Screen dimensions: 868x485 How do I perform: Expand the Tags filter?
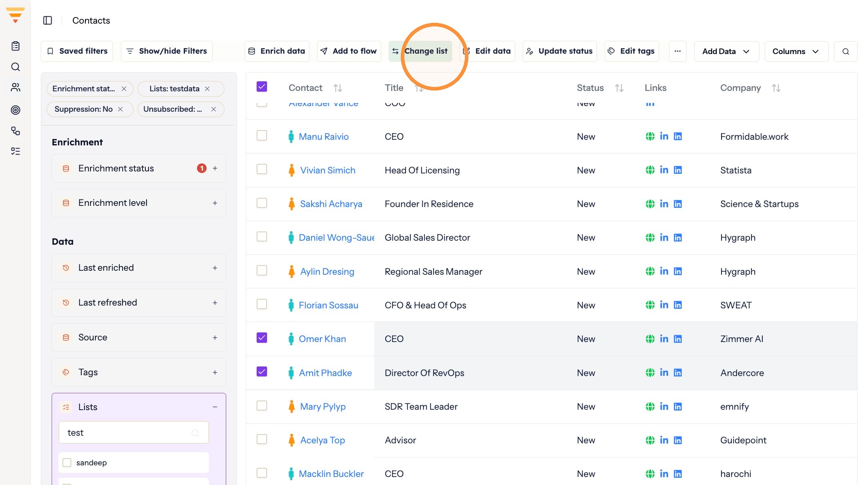click(215, 372)
